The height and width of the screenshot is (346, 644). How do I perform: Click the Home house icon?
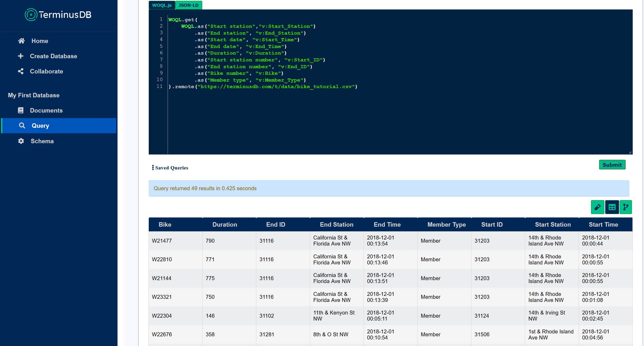[x=21, y=41]
